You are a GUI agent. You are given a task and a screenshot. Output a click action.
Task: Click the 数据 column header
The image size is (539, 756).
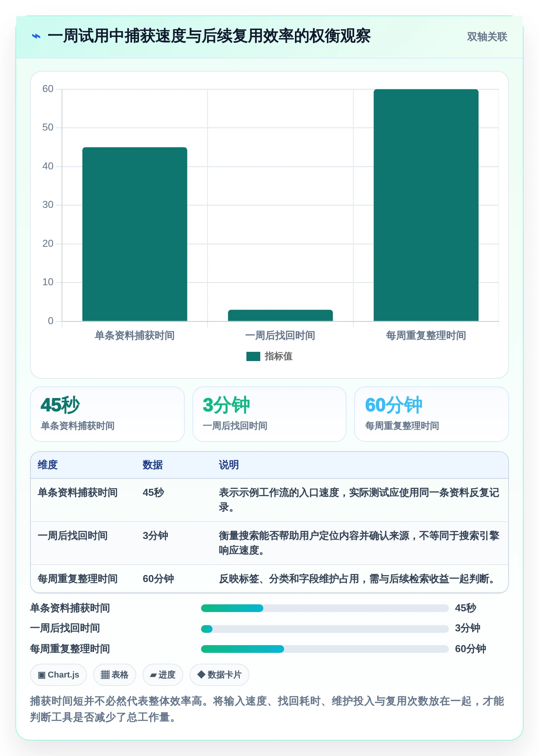click(153, 465)
